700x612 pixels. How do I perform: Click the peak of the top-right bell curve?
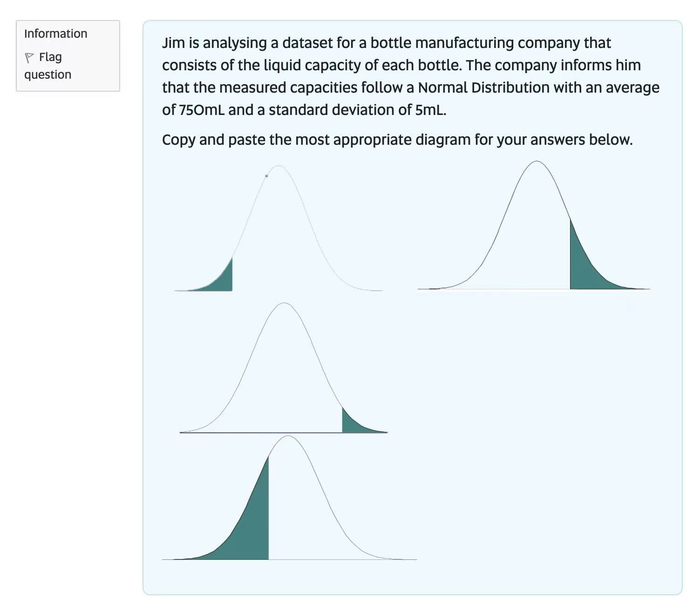pyautogui.click(x=537, y=162)
